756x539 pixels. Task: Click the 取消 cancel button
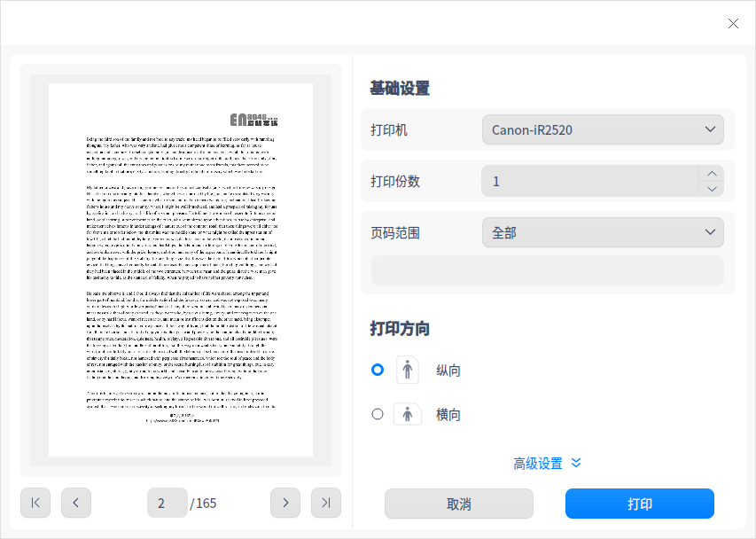coord(459,504)
